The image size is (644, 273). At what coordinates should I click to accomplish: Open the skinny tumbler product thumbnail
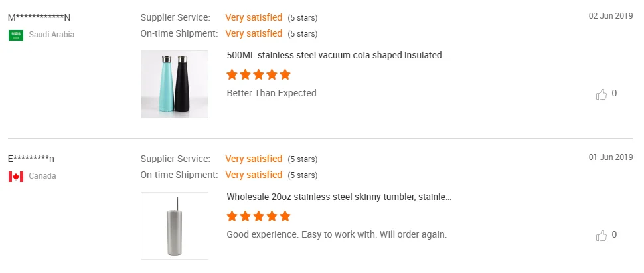point(175,226)
